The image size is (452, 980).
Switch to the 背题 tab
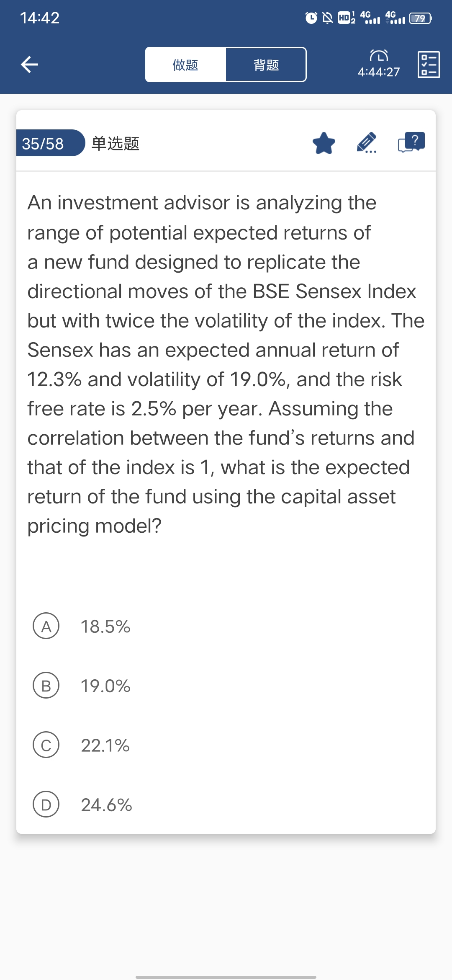[266, 64]
